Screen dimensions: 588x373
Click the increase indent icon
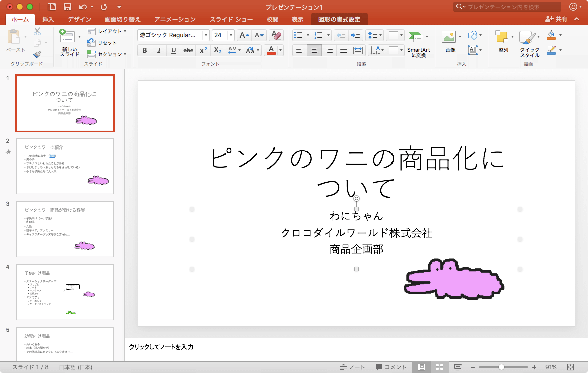[356, 35]
